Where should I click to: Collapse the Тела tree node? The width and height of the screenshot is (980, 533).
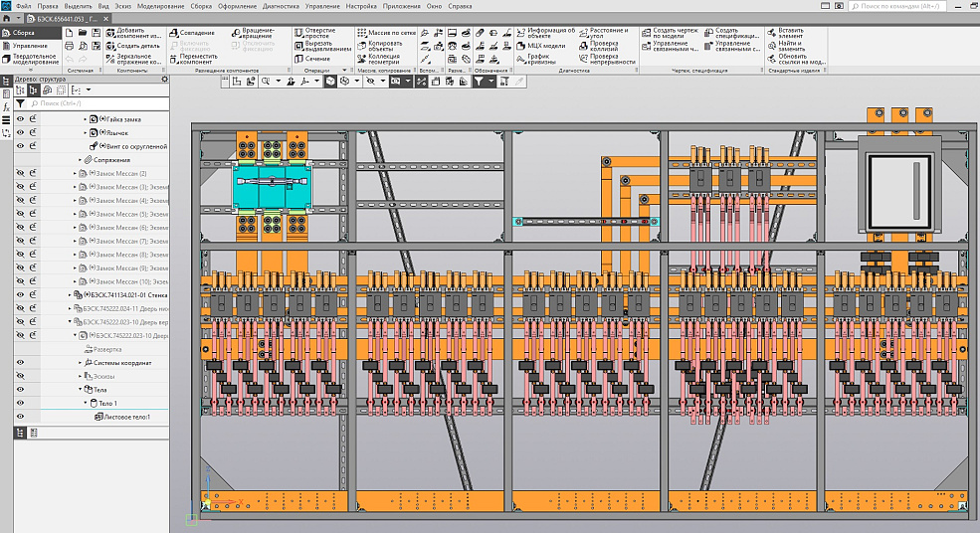click(x=82, y=390)
